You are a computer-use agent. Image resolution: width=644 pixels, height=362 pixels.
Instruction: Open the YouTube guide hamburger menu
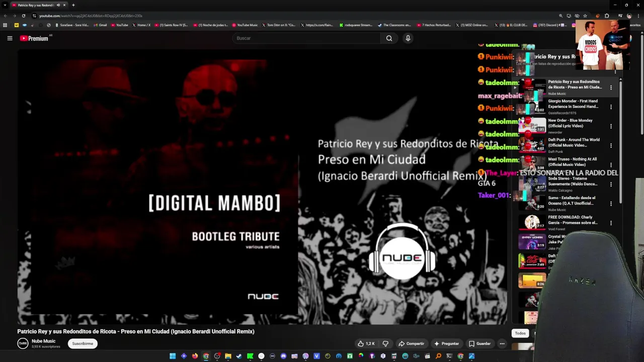(x=10, y=38)
